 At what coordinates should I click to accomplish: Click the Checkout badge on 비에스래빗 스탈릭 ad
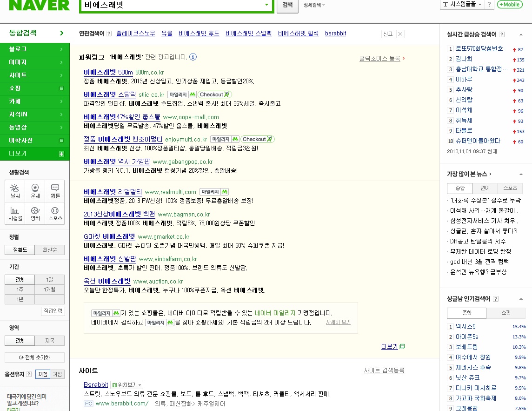point(214,94)
